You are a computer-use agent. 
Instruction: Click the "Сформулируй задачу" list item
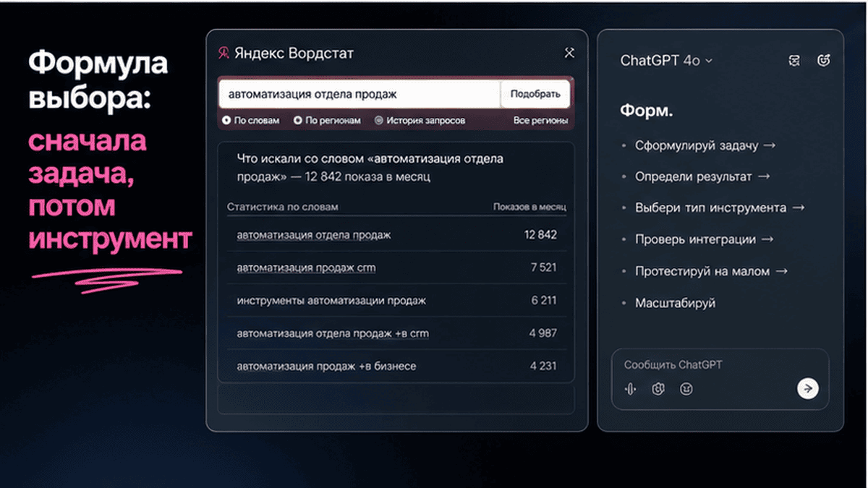[x=705, y=145]
